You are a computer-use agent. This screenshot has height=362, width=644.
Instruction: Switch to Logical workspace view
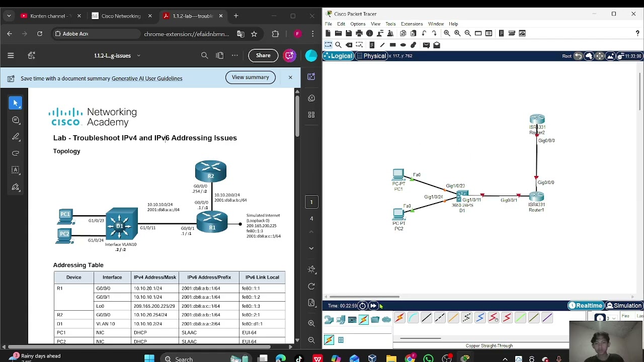point(339,56)
